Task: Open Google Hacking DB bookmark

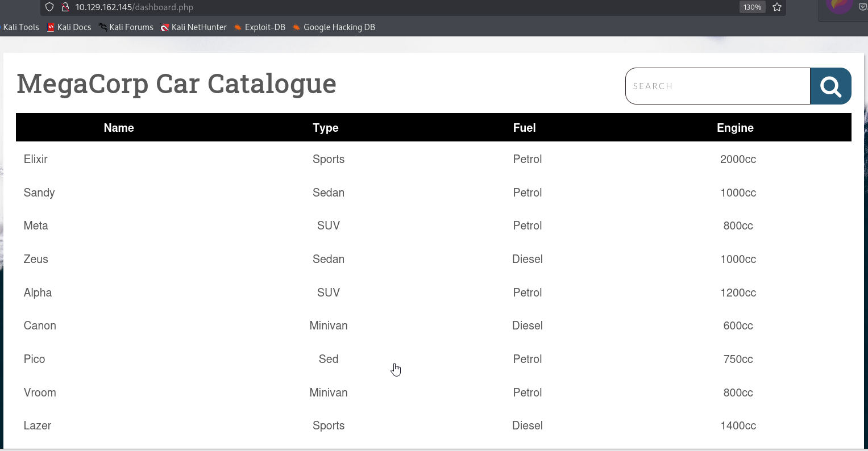Action: point(334,27)
